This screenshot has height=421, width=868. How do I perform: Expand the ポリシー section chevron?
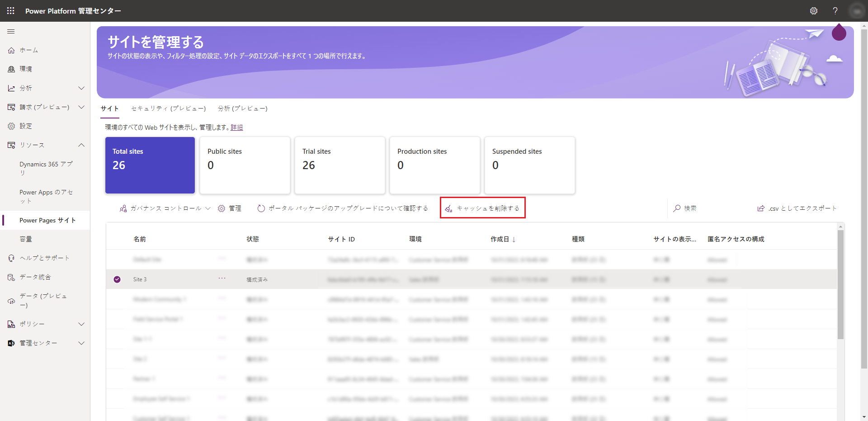coord(81,324)
